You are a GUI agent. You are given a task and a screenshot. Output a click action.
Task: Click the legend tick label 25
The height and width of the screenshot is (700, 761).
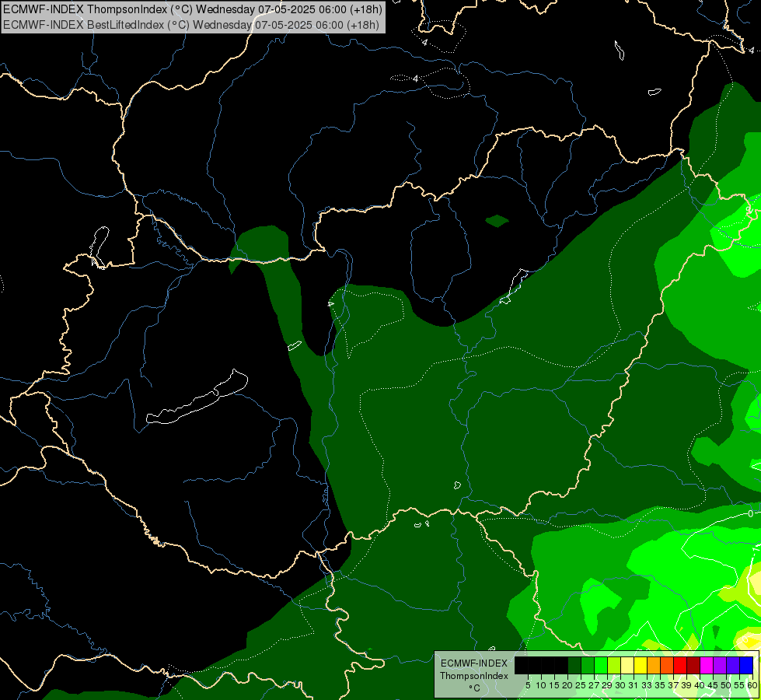(581, 685)
